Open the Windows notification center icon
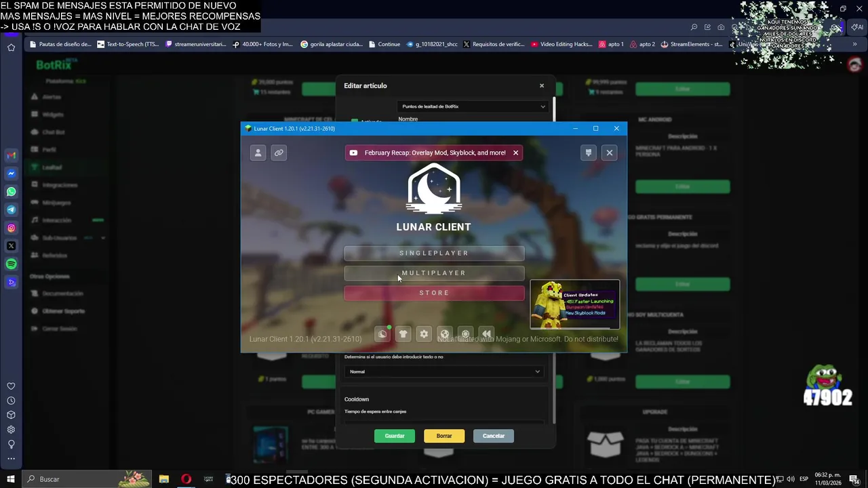868x488 pixels. [854, 479]
